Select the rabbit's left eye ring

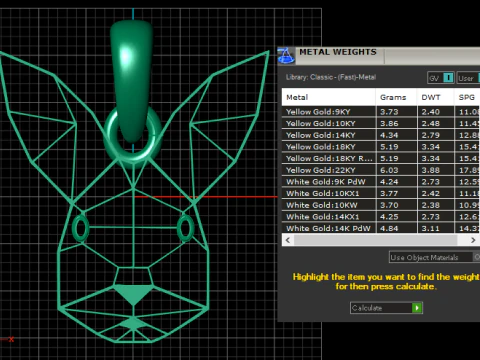(80, 228)
